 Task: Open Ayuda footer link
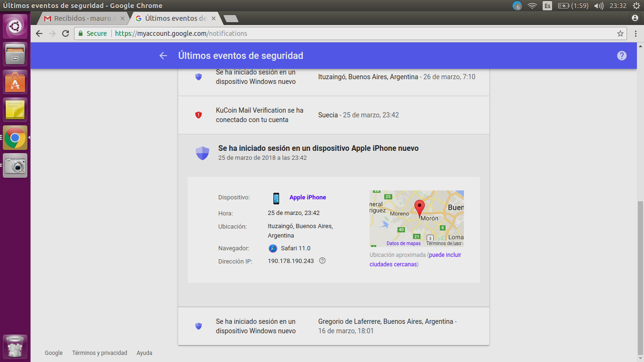click(x=144, y=353)
